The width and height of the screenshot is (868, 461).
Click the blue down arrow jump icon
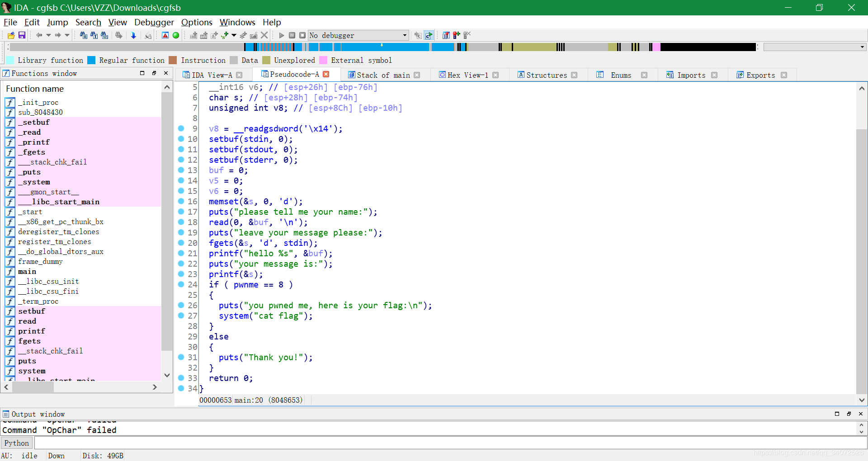pyautogui.click(x=133, y=35)
